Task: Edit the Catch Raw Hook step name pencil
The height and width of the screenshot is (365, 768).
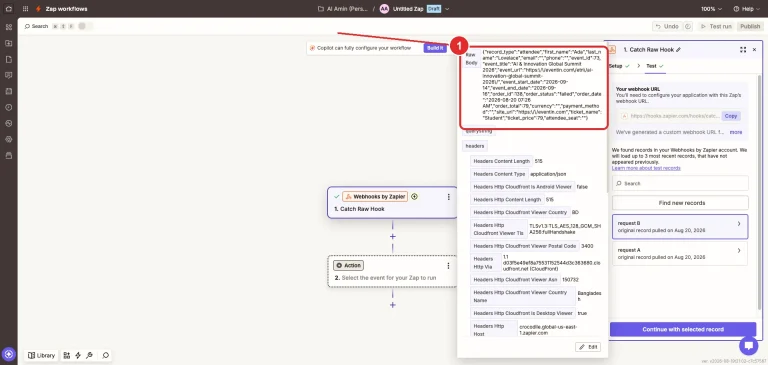Action: pyautogui.click(x=678, y=49)
